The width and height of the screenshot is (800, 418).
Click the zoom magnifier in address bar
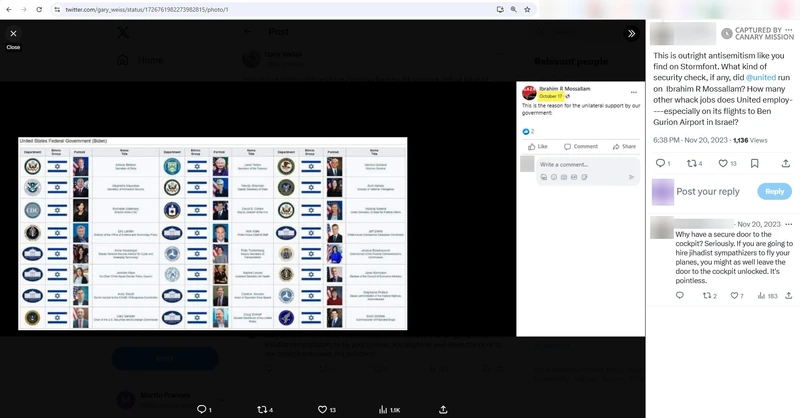513,9
